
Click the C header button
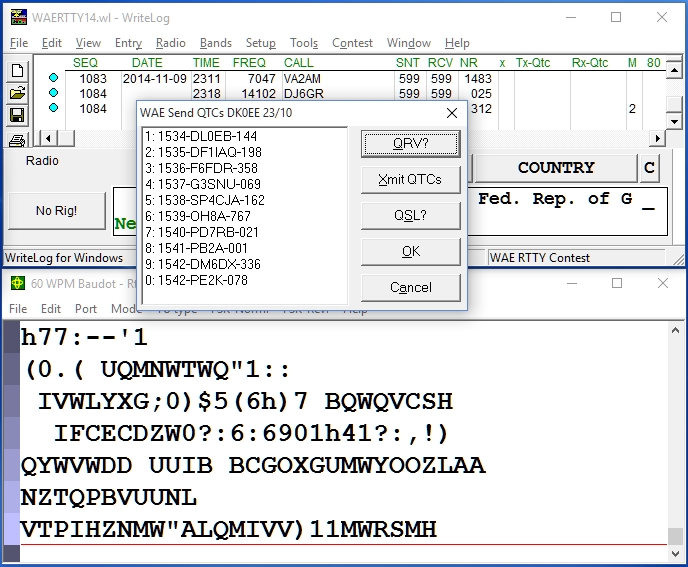pos(649,168)
